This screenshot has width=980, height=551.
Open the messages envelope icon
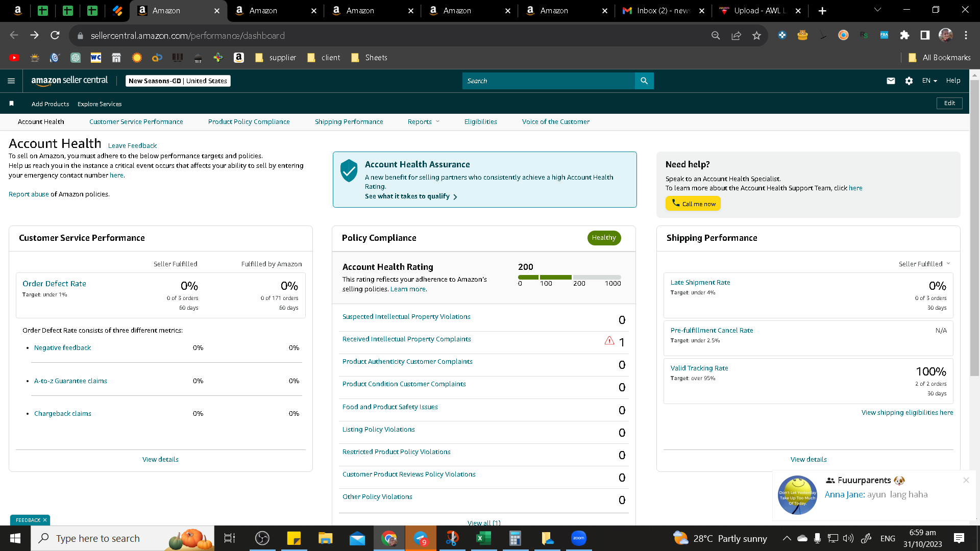891,81
